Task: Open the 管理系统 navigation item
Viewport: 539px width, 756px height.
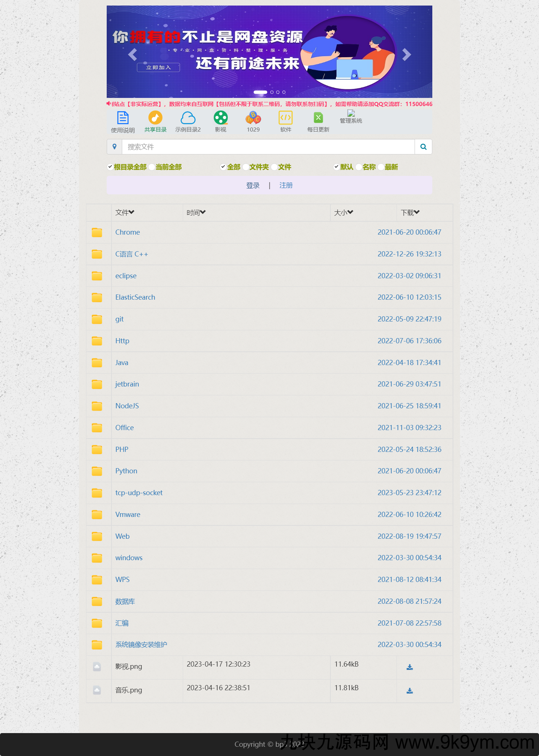Action: coord(351,116)
